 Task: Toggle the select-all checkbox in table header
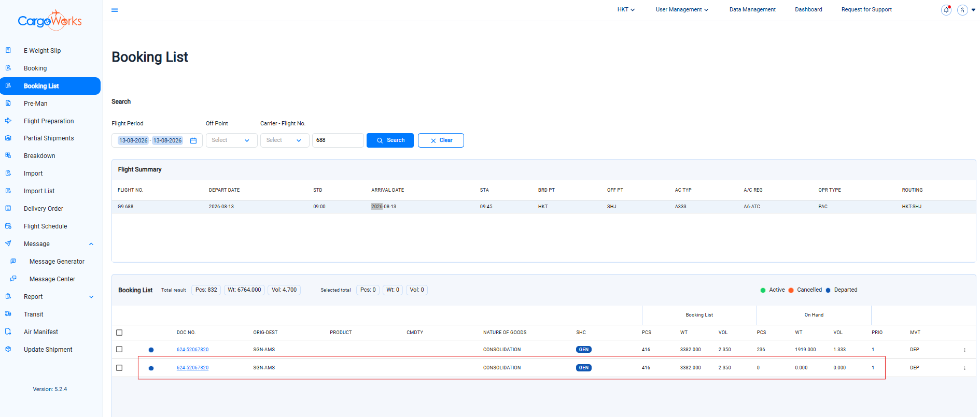119,333
